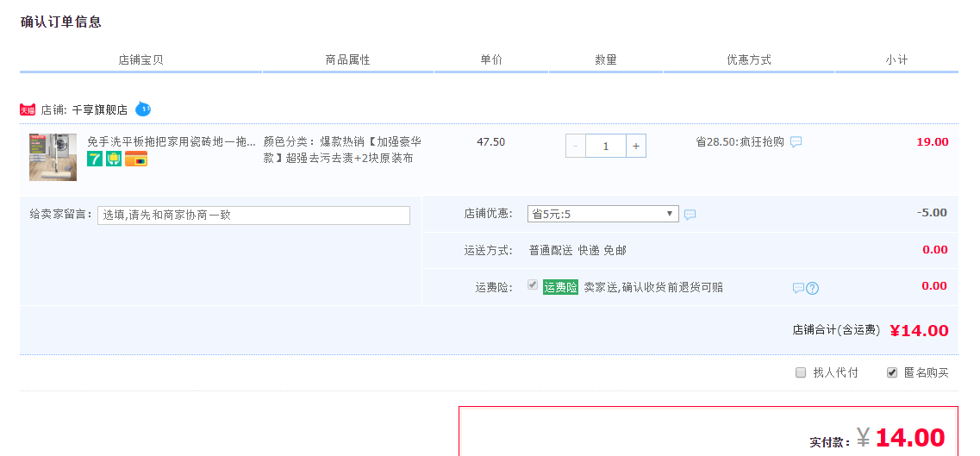Viewport: 980px width, 456px height.
Task: Click the Tmall logo icon beside 店铺
Action: (x=28, y=110)
